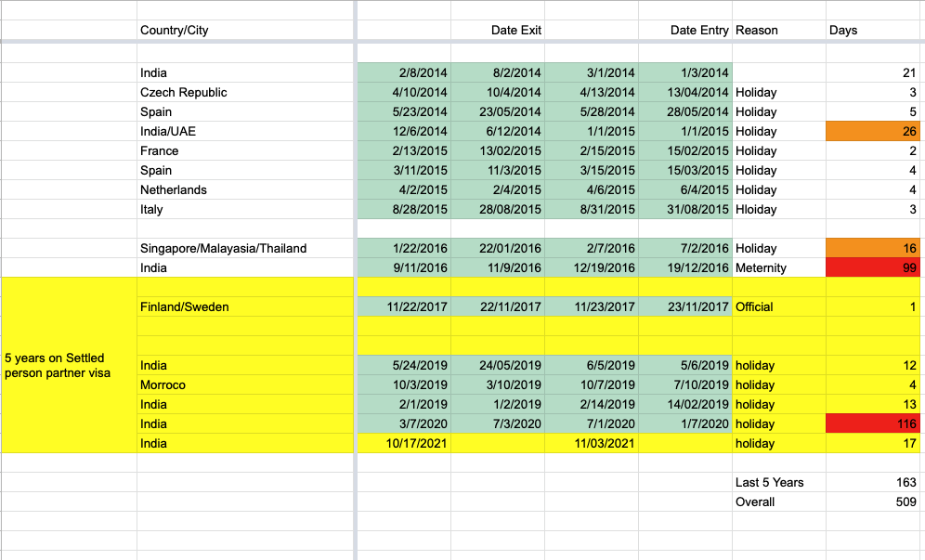925x560 pixels.
Task: Click the Days cell showing 13
Action: (873, 404)
